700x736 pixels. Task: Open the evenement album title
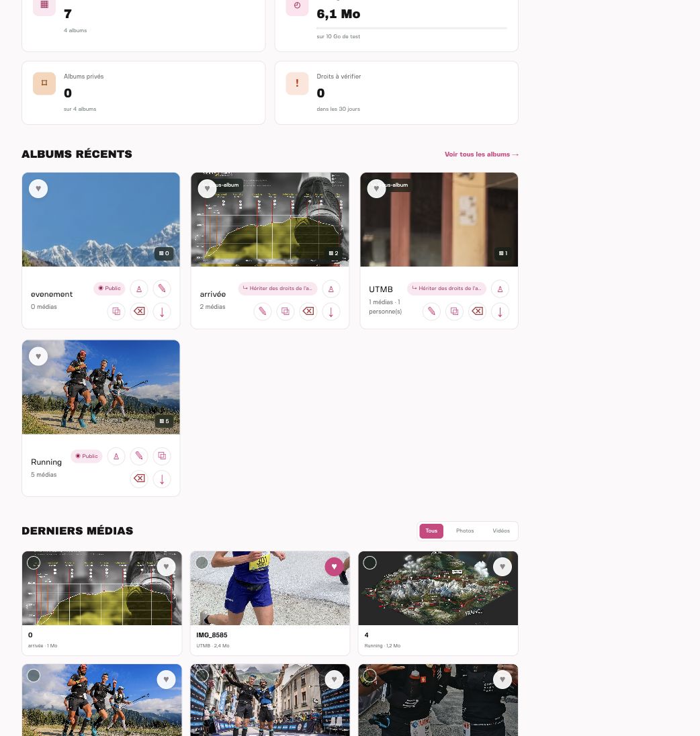click(x=52, y=294)
